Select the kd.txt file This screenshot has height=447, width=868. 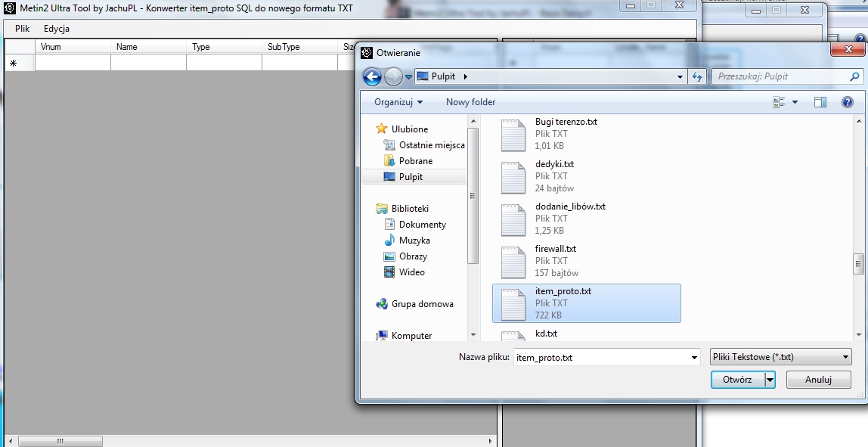[x=546, y=334]
